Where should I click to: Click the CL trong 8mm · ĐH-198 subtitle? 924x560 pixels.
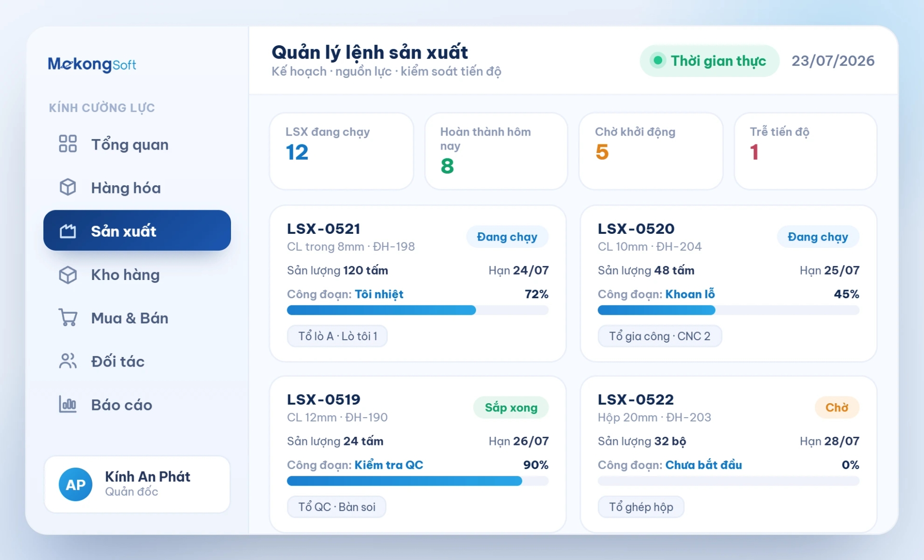click(x=351, y=246)
